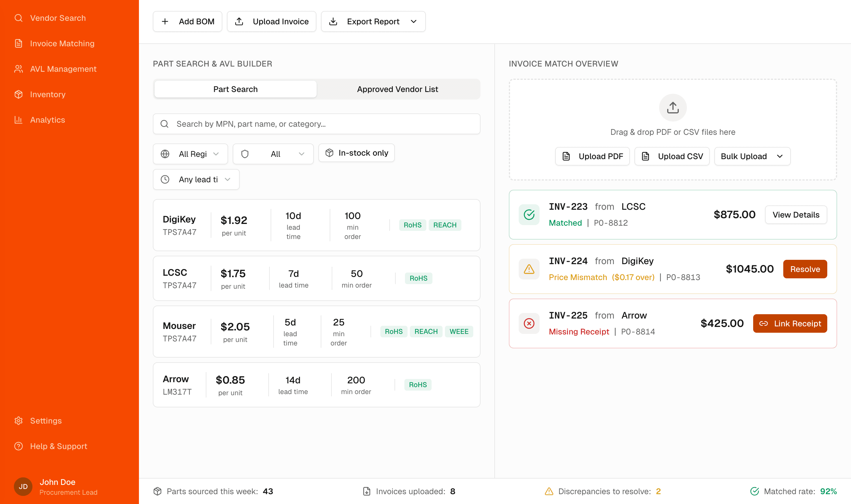Open Help & Support
Screen dimensions: 851x504
click(58, 446)
